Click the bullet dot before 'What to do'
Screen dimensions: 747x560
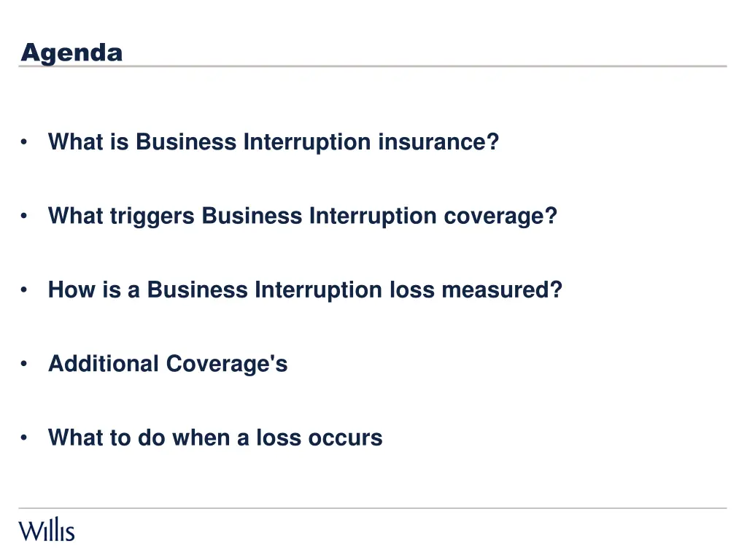click(x=24, y=437)
